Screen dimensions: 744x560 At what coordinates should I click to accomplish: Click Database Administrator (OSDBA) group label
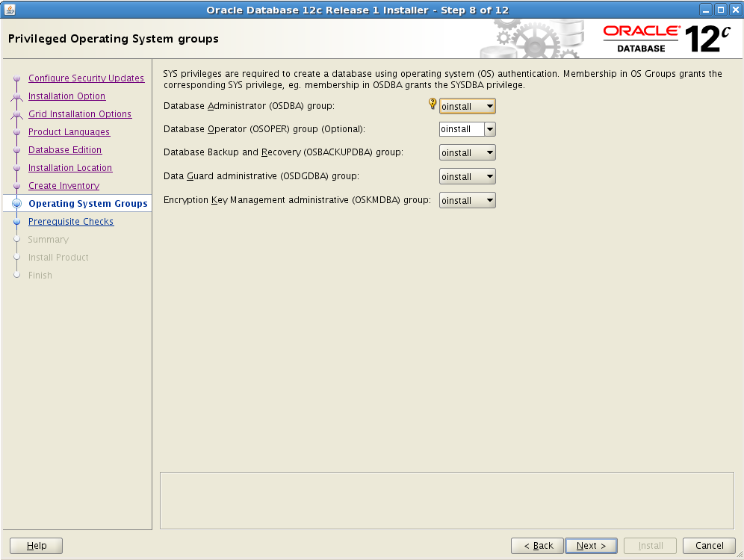(249, 106)
